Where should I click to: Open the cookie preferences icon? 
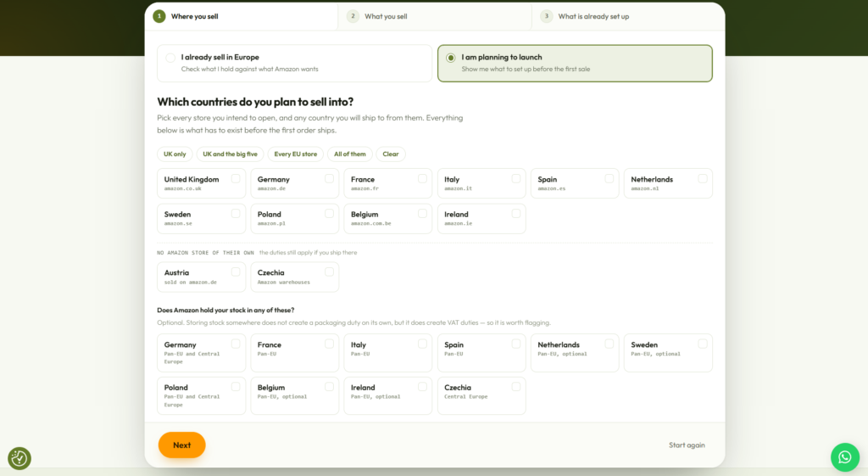tap(19, 458)
